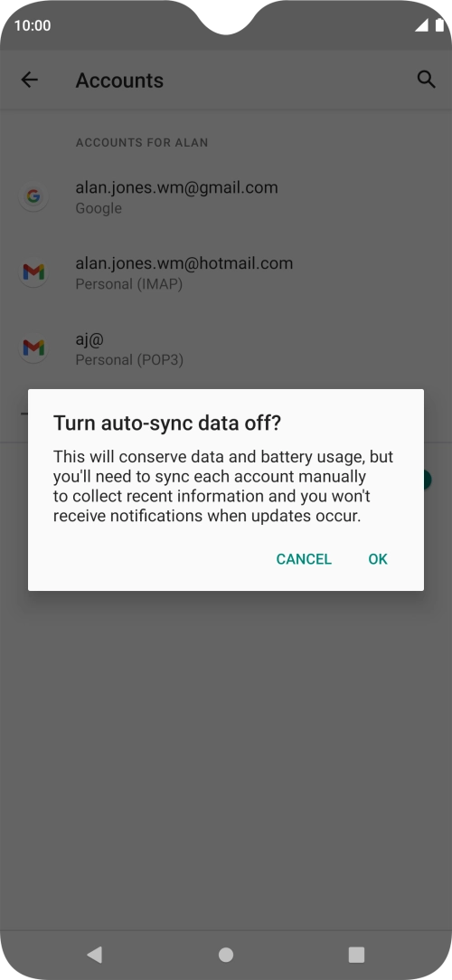Tap the Accounts page title
This screenshot has width=452, height=980.
tap(119, 81)
